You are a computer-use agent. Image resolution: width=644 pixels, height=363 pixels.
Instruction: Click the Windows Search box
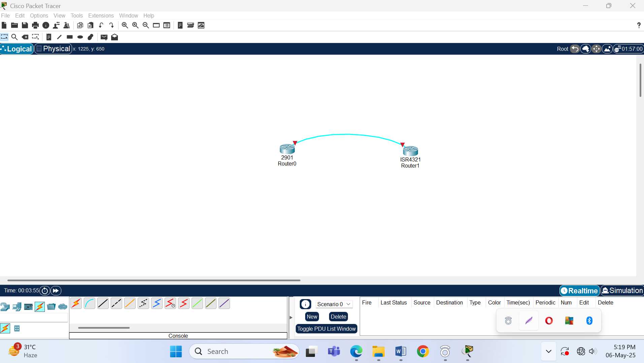(x=244, y=352)
